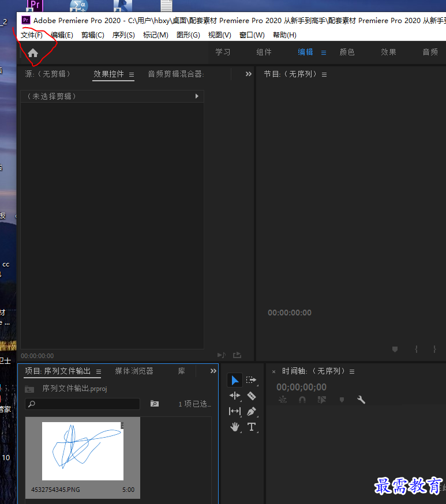Open Premiere Pro desktop shortcut icon
The height and width of the screenshot is (504, 446).
point(35,5)
